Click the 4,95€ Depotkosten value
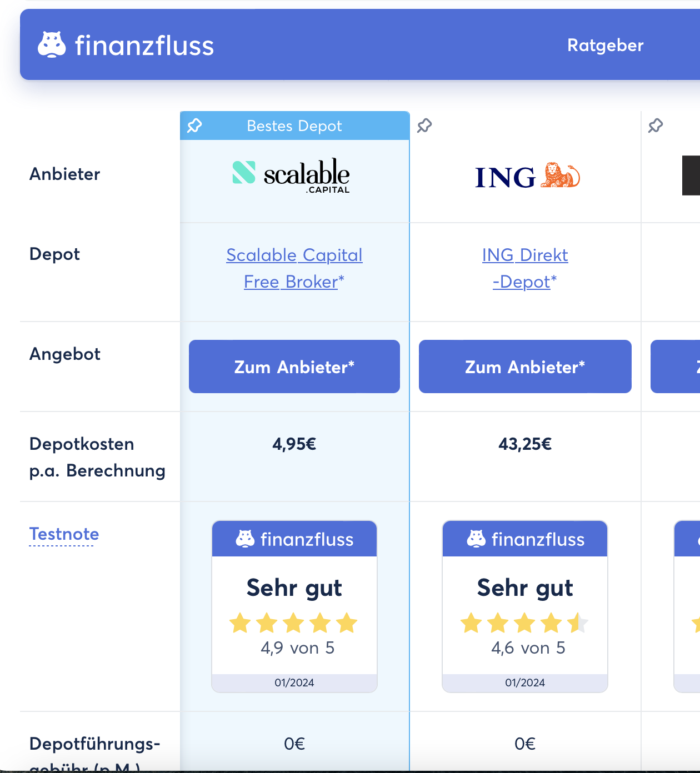The image size is (700, 773). click(294, 444)
